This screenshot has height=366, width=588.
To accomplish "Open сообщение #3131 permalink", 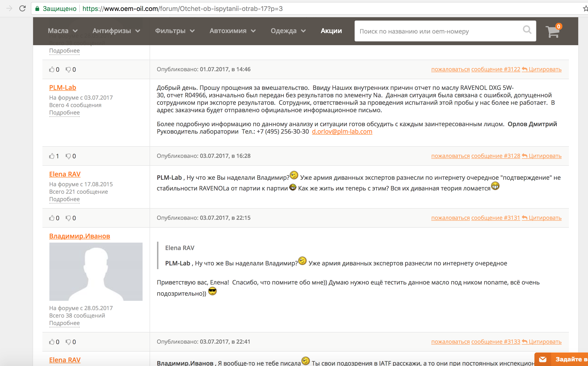I will point(496,218).
